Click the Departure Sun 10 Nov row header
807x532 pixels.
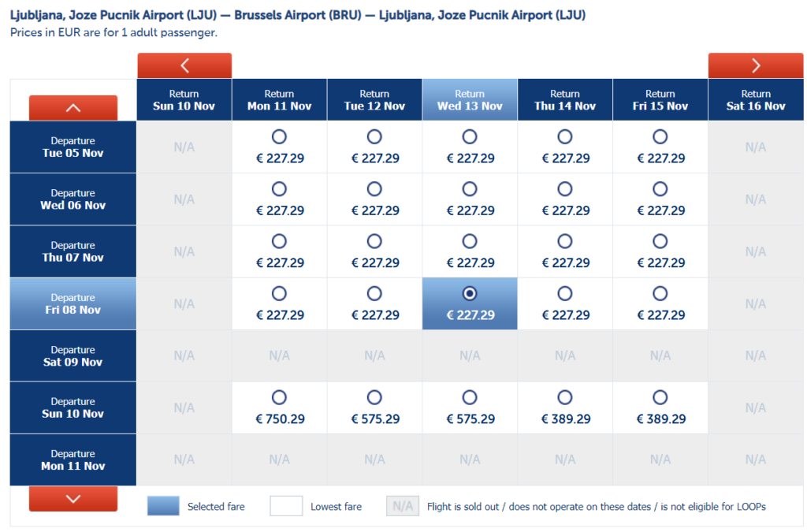click(x=73, y=408)
